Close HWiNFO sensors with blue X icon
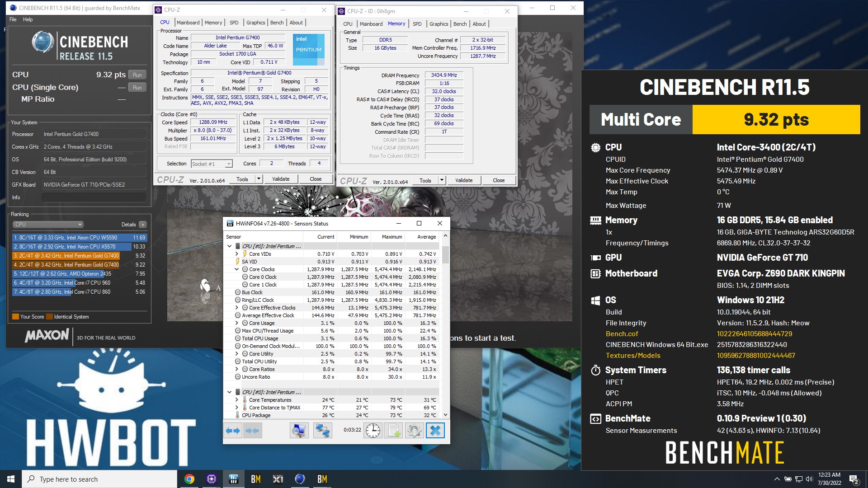The image size is (868, 488). [x=435, y=430]
